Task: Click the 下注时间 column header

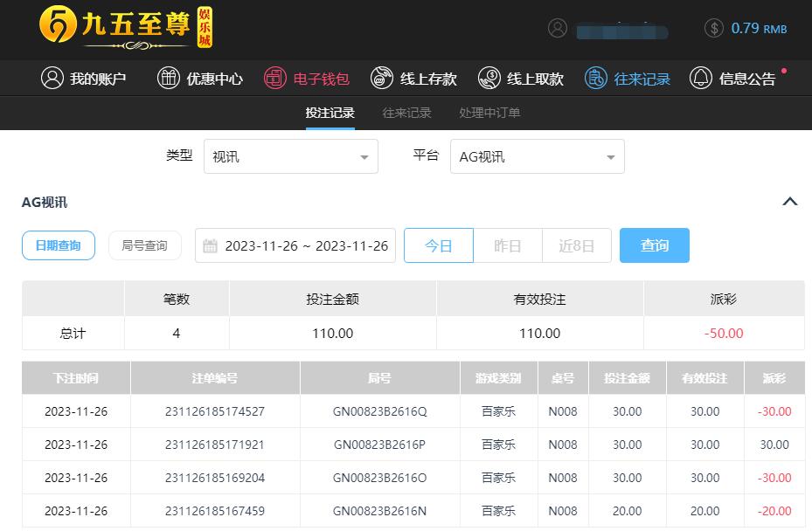Action: click(76, 378)
